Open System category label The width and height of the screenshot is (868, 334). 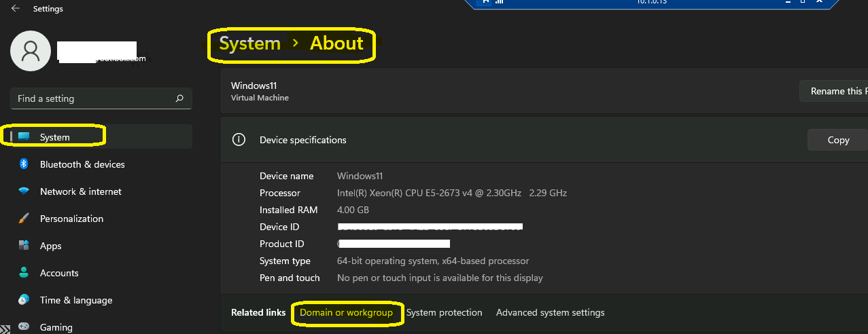(x=55, y=137)
